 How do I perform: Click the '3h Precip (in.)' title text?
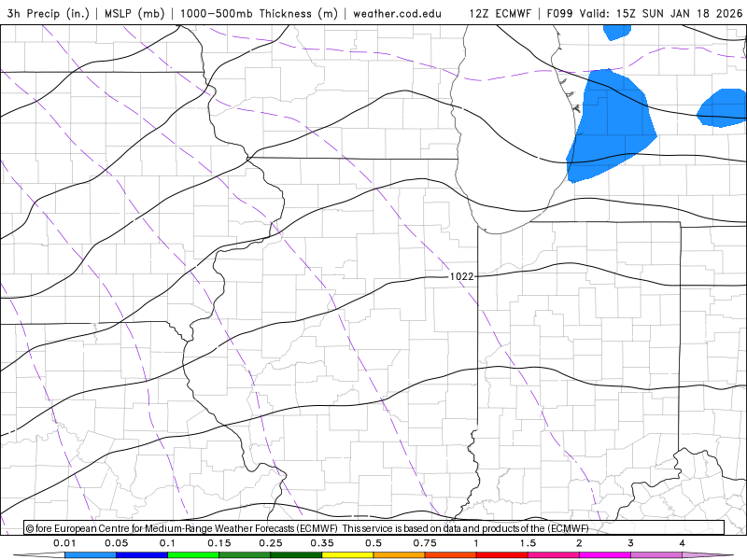click(49, 13)
